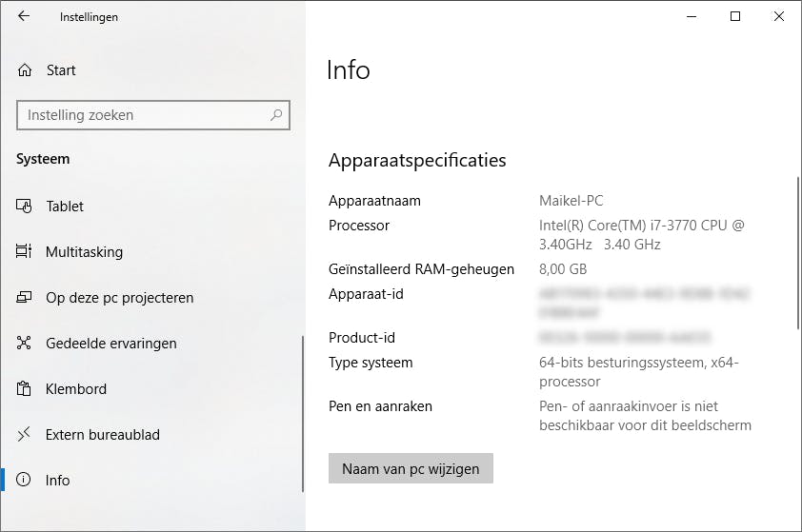Click the Extern bureaublad icon
Image resolution: width=802 pixels, height=532 pixels.
(x=25, y=435)
